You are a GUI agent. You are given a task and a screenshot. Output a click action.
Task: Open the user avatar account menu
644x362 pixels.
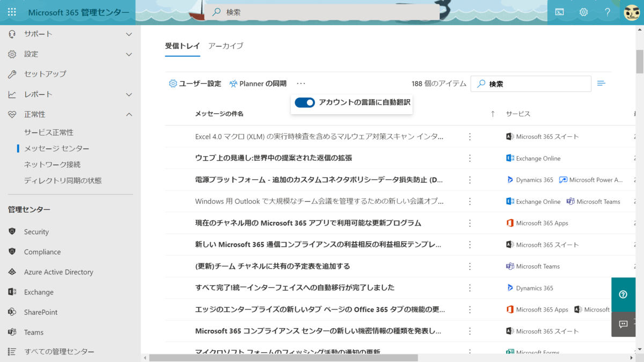[x=632, y=12]
